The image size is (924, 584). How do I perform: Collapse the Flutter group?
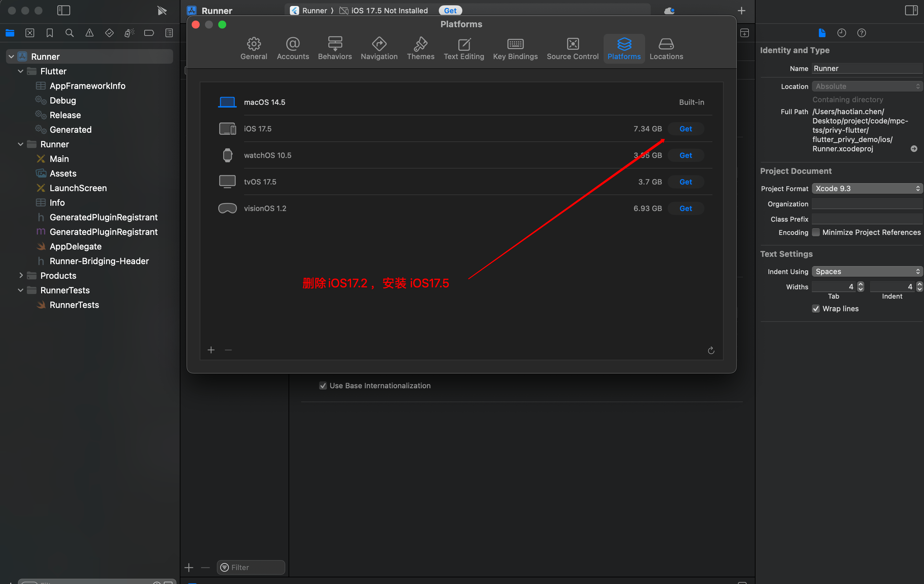pyautogui.click(x=20, y=71)
